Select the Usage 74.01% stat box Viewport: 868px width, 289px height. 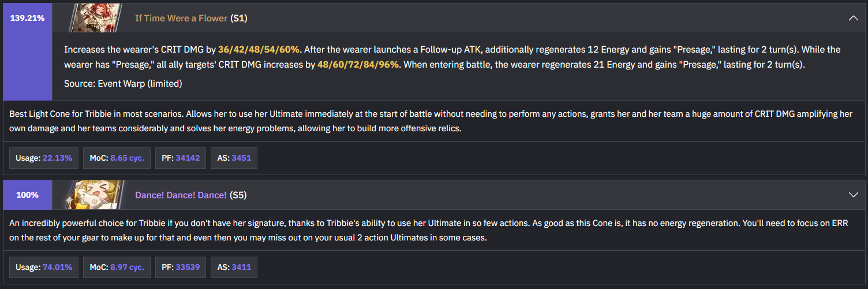44,268
